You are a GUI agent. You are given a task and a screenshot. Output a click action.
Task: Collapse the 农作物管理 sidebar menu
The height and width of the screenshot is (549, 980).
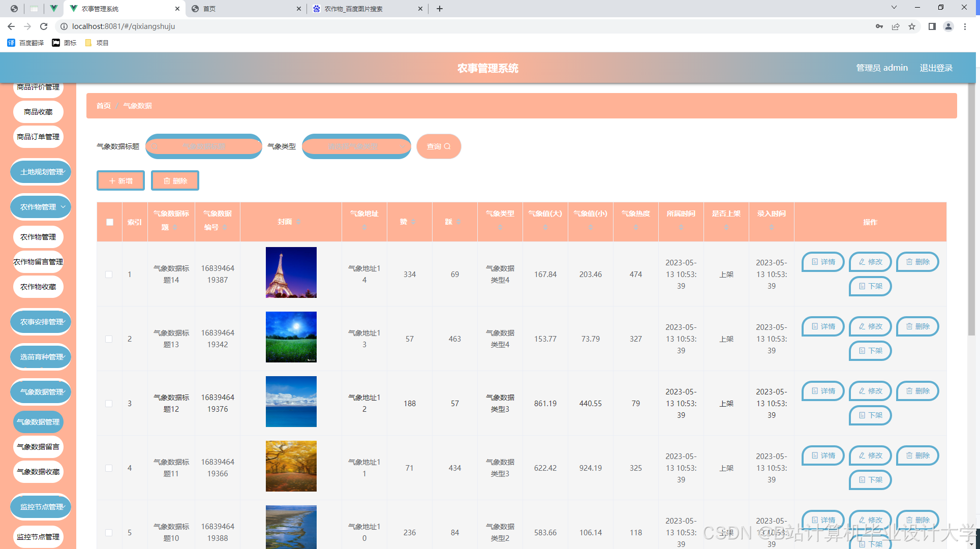point(41,207)
